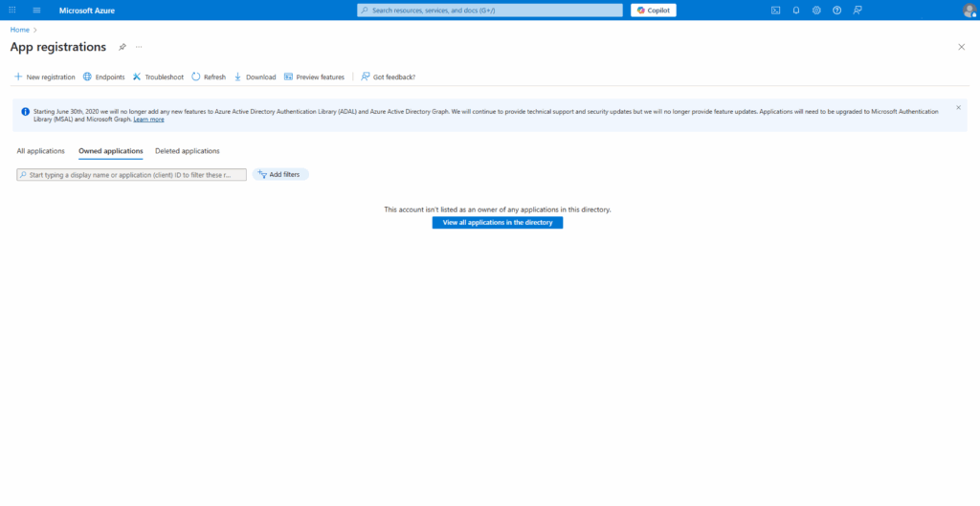This screenshot has width=980, height=506.
Task: Refresh the app registrations list
Action: pyautogui.click(x=209, y=77)
